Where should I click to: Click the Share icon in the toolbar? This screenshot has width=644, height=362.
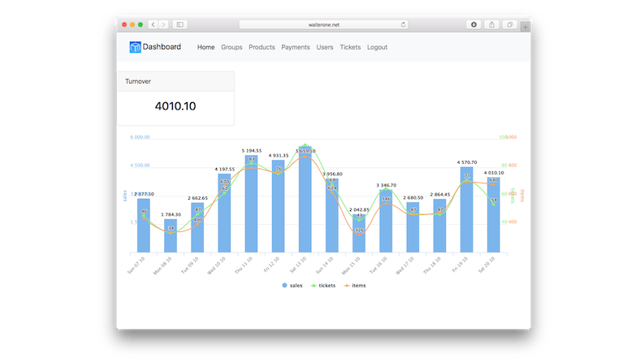click(x=492, y=25)
